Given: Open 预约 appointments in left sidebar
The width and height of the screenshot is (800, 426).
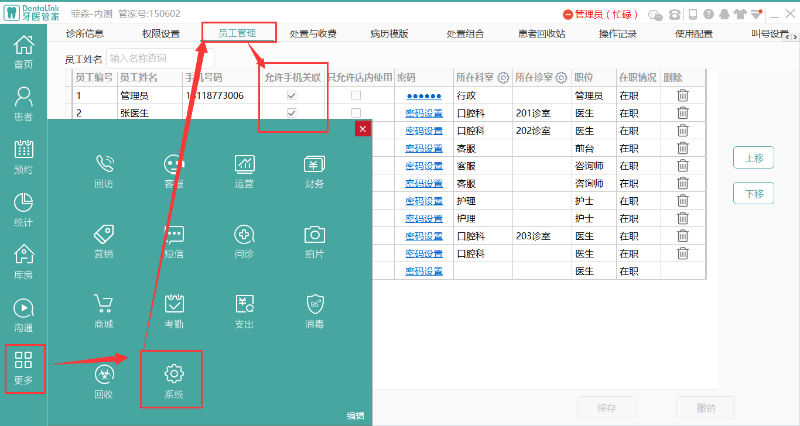Looking at the screenshot, I should pos(23,155).
